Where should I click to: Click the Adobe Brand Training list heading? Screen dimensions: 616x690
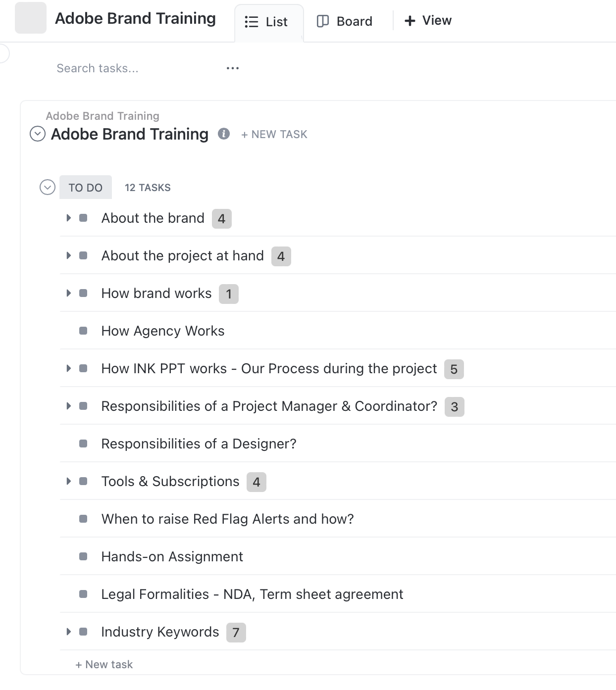pyautogui.click(x=130, y=134)
